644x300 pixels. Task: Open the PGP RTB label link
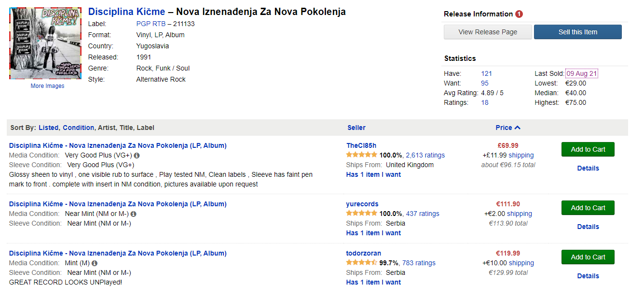point(151,24)
